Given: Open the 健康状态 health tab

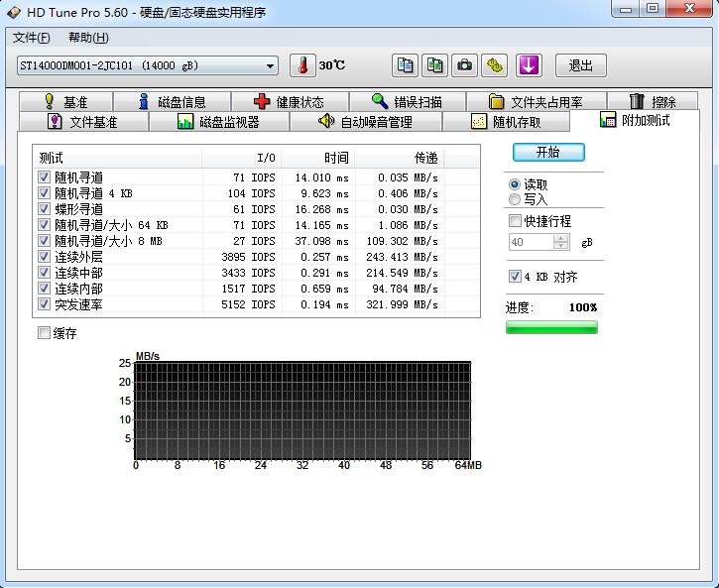Looking at the screenshot, I should point(290,101).
